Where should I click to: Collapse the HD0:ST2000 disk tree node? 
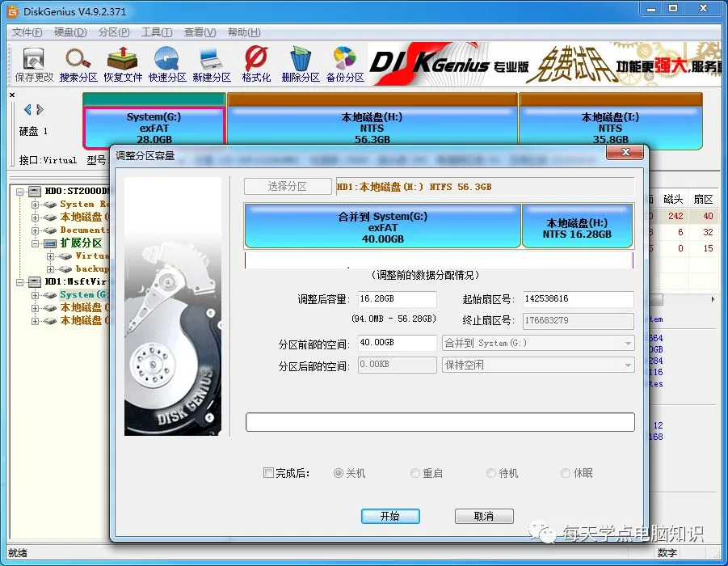click(x=20, y=192)
